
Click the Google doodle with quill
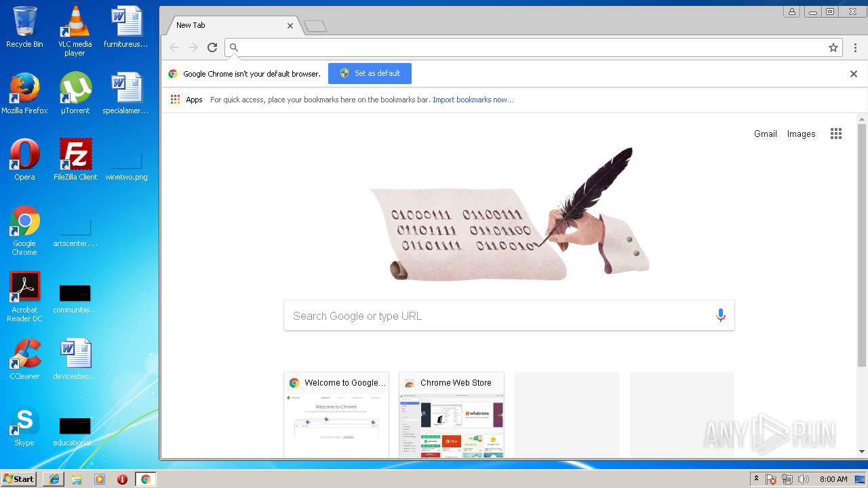(x=509, y=214)
